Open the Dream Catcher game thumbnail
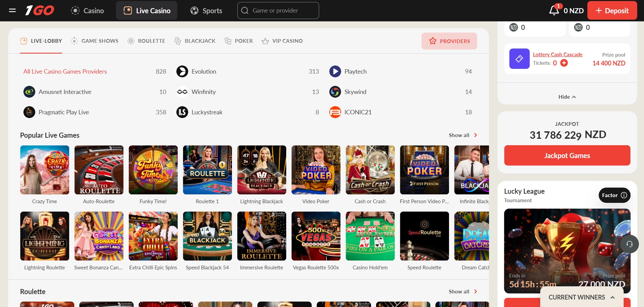Image resolution: width=644 pixels, height=307 pixels. point(472,236)
